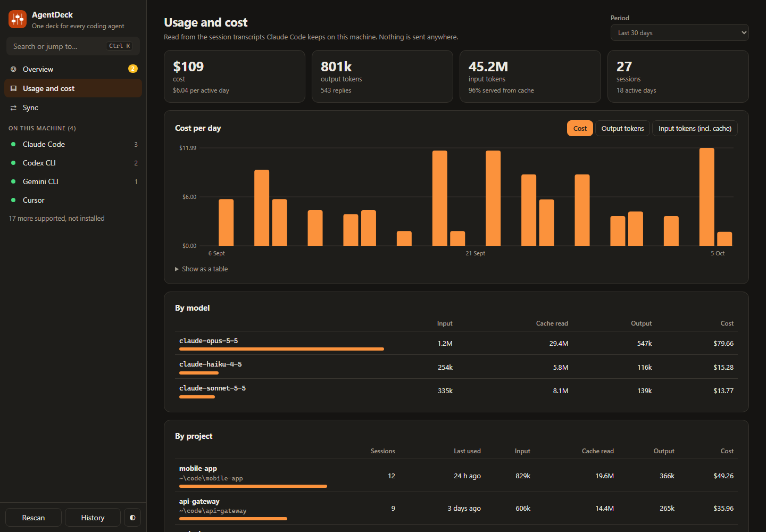
Task: Click the 27 sessions card
Action: pos(678,76)
